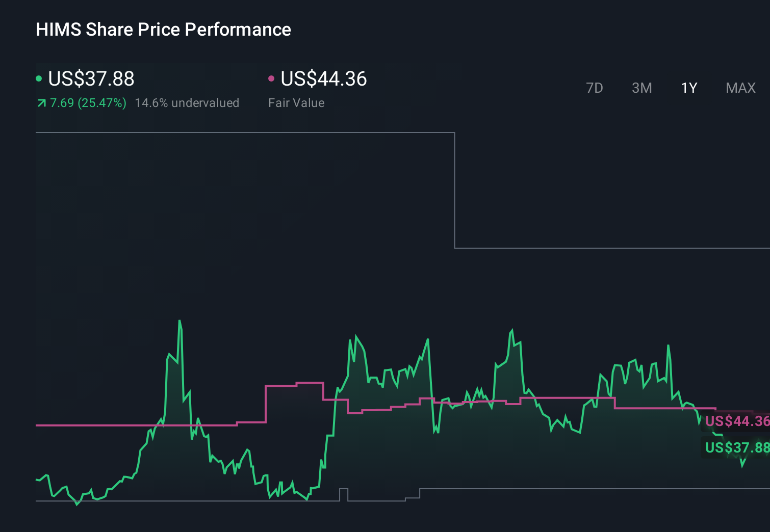
Task: Switch chart range to 7D
Action: pyautogui.click(x=595, y=88)
